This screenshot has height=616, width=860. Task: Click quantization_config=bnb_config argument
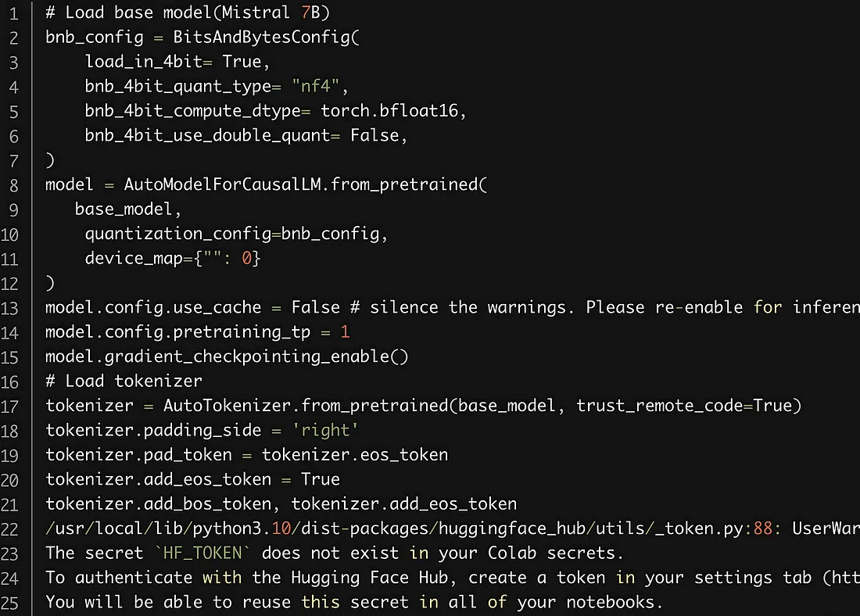point(232,234)
